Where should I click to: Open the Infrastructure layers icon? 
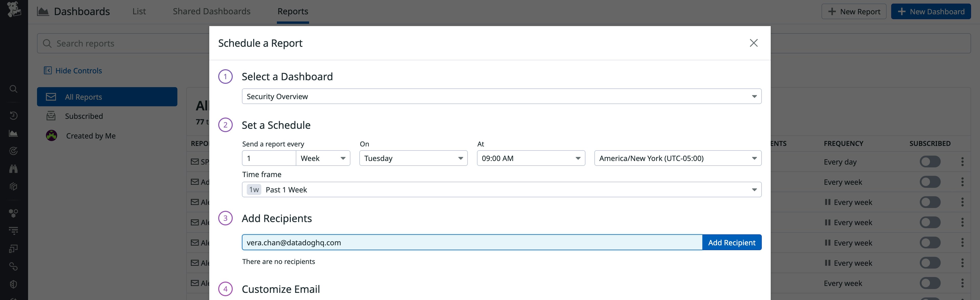[13, 187]
